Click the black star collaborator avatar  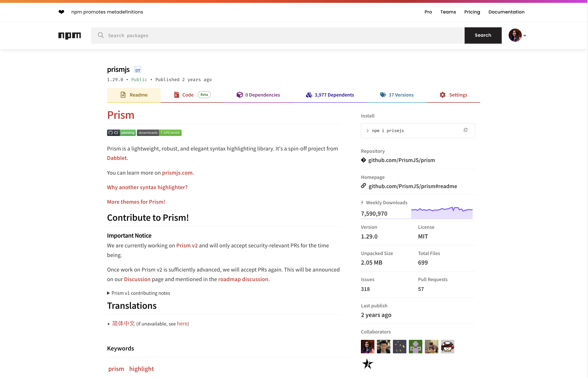367,364
